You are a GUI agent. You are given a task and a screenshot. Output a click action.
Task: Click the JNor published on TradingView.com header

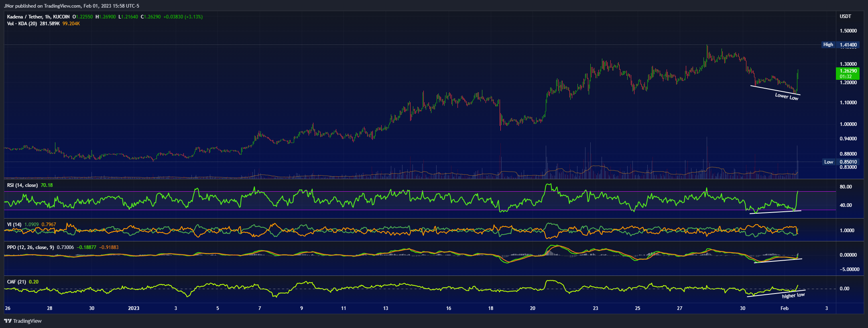(x=71, y=6)
